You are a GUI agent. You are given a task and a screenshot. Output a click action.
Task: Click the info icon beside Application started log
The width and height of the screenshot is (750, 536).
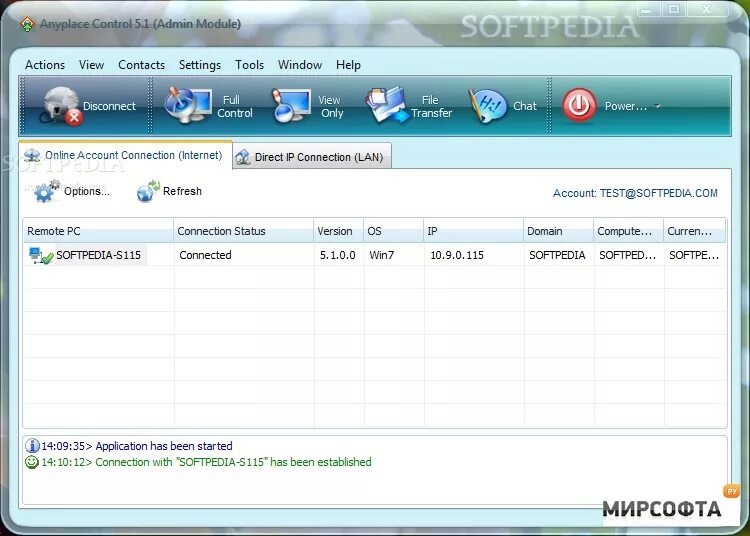pos(32,446)
